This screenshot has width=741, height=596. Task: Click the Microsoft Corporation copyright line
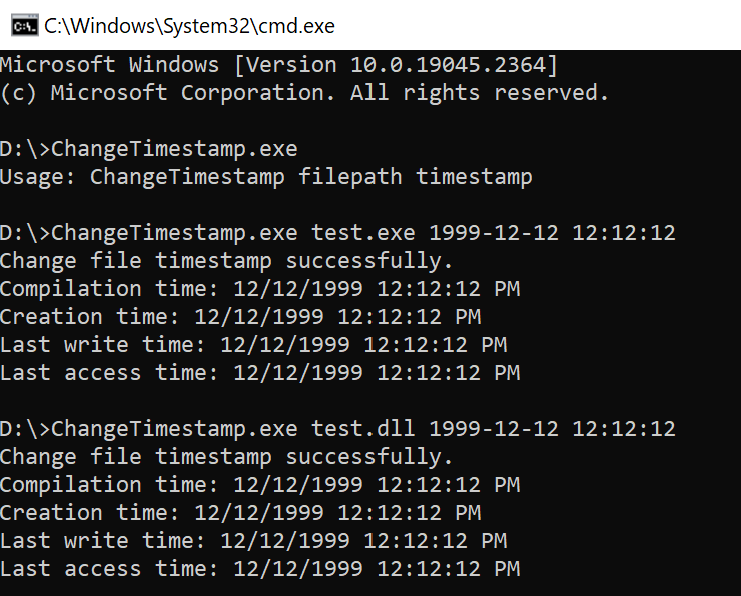coord(304,93)
